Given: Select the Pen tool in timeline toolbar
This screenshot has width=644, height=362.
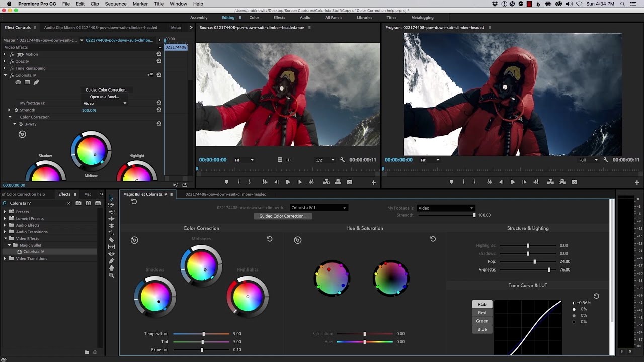Looking at the screenshot, I should [111, 261].
